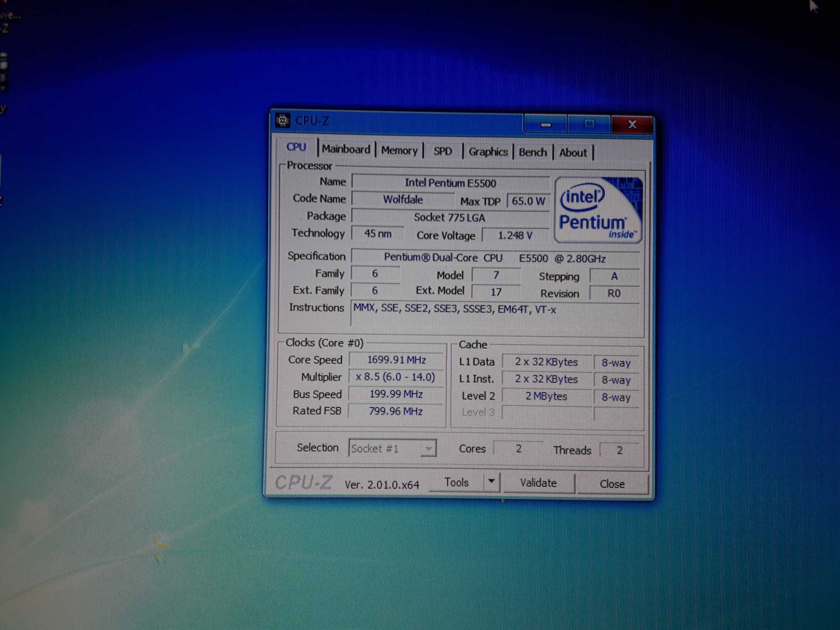Click the Bus Speed value 199.99 MHz
This screenshot has height=630, width=840.
coord(396,394)
